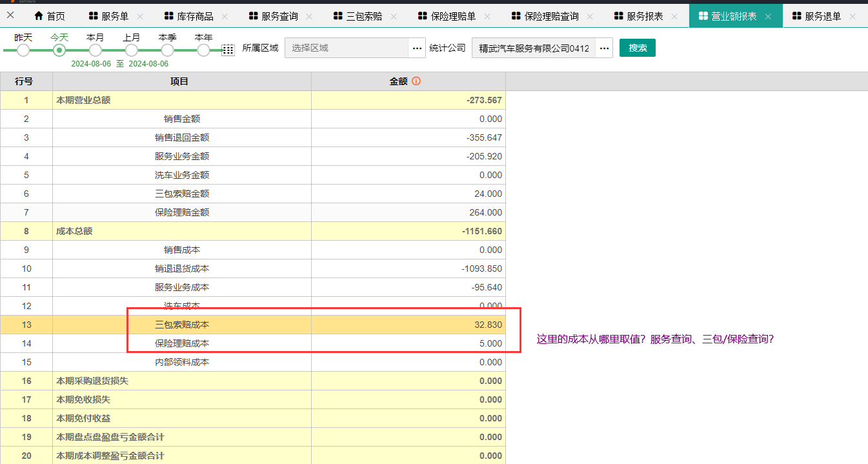Close the 保险理赔查询 tab

[x=590, y=16]
